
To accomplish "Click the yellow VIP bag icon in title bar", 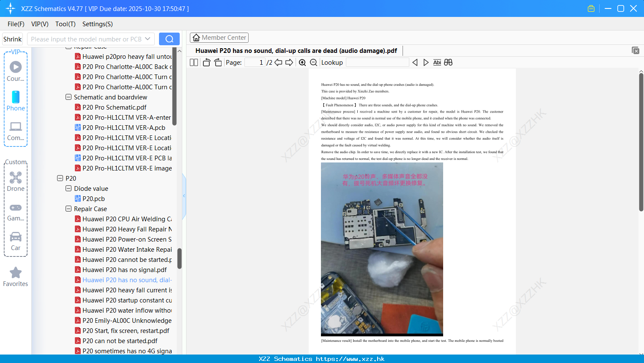I will 591,8.
